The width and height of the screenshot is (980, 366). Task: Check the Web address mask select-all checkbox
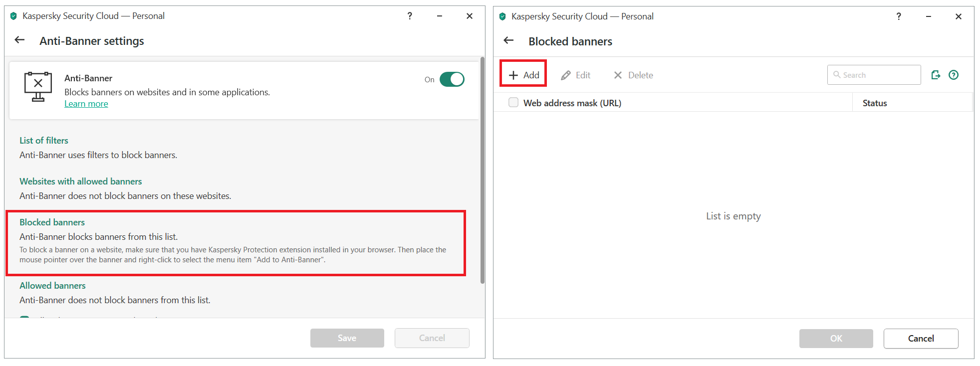point(513,102)
